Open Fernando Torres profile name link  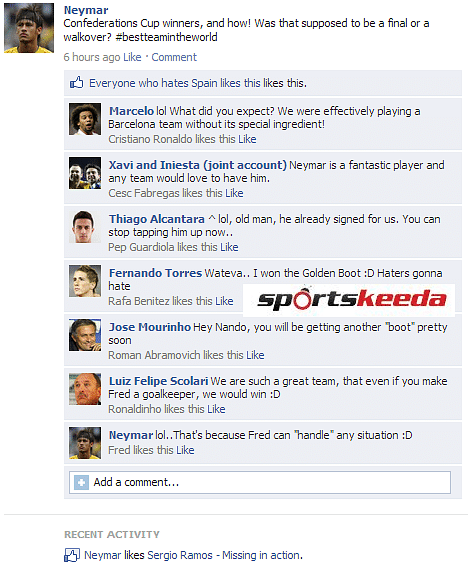click(x=155, y=273)
